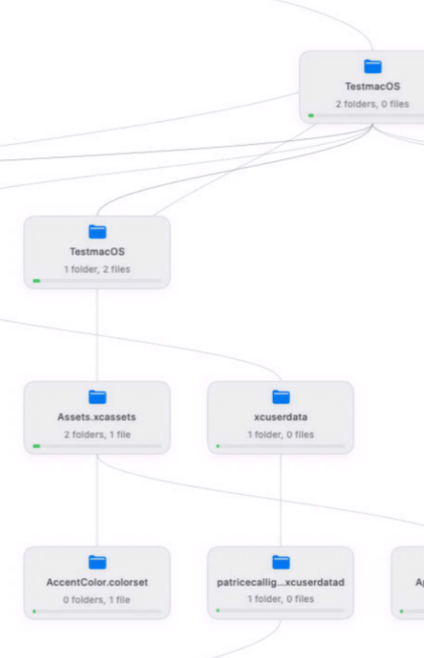Viewport: 424px width, 658px height.
Task: Click the AccentColor.colorset folder icon
Action: [97, 562]
